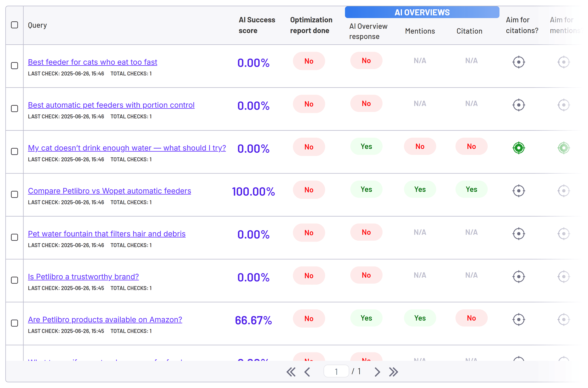Check the "Best feeder for cats" row checkbox
Image resolution: width=588 pixels, height=388 pixels.
click(14, 66)
